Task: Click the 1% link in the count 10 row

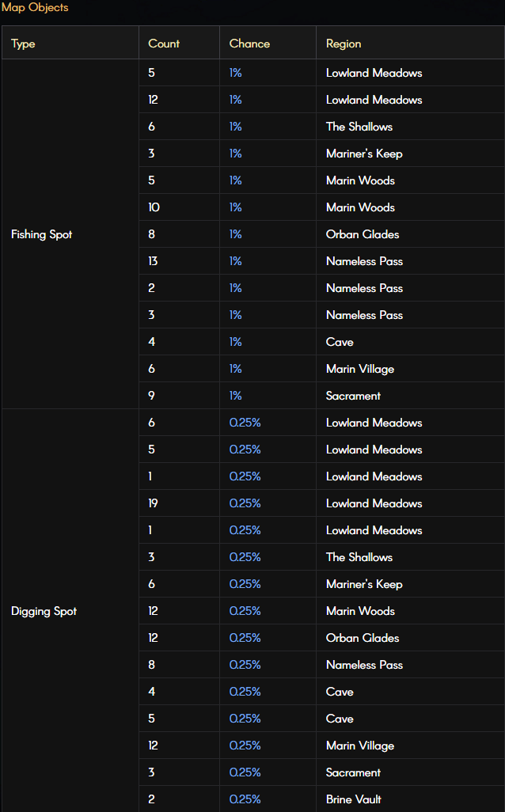Action: point(236,207)
